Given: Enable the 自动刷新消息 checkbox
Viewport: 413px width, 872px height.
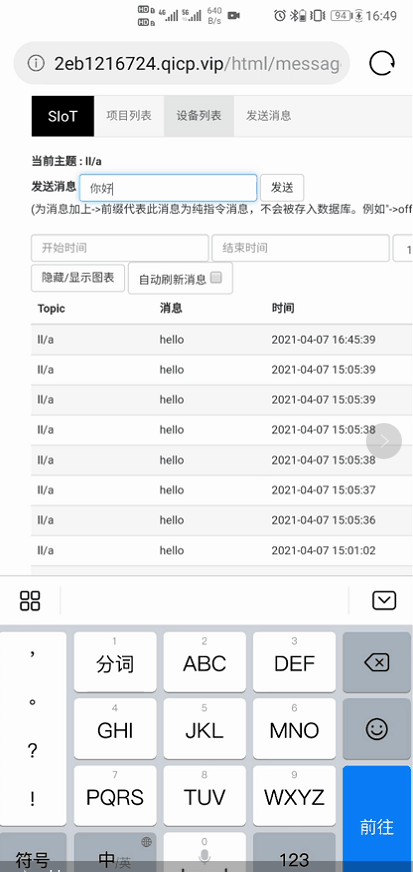Looking at the screenshot, I should (216, 278).
